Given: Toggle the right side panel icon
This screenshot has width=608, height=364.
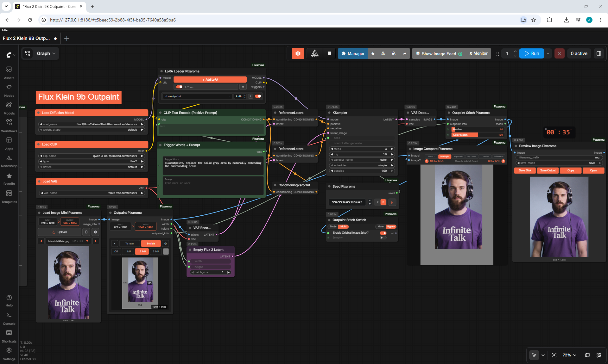Looking at the screenshot, I should point(599,53).
